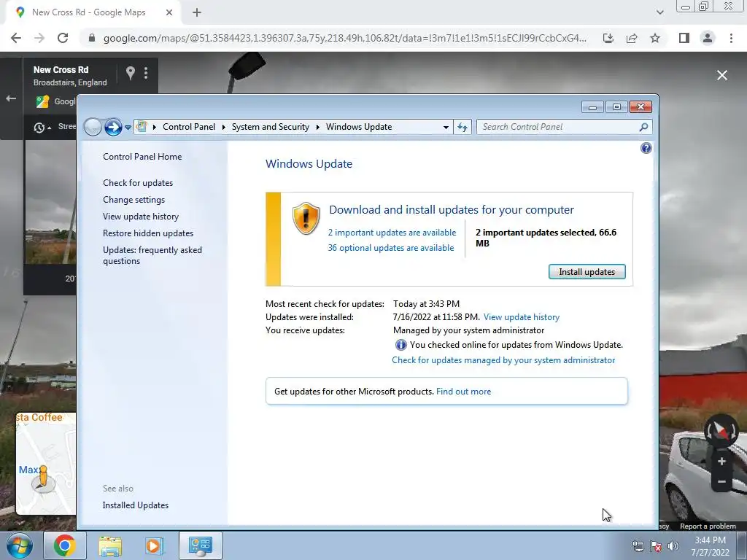Open Updates: frequently asked questions

(152, 255)
